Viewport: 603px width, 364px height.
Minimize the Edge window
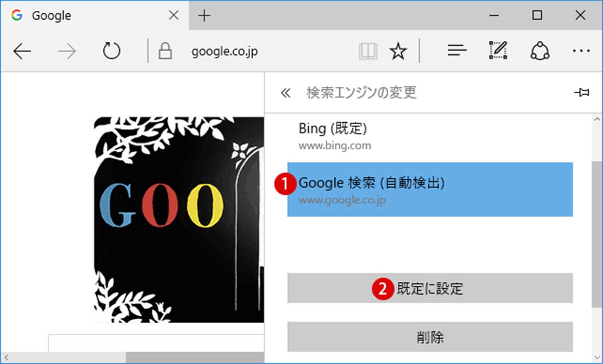pyautogui.click(x=494, y=15)
